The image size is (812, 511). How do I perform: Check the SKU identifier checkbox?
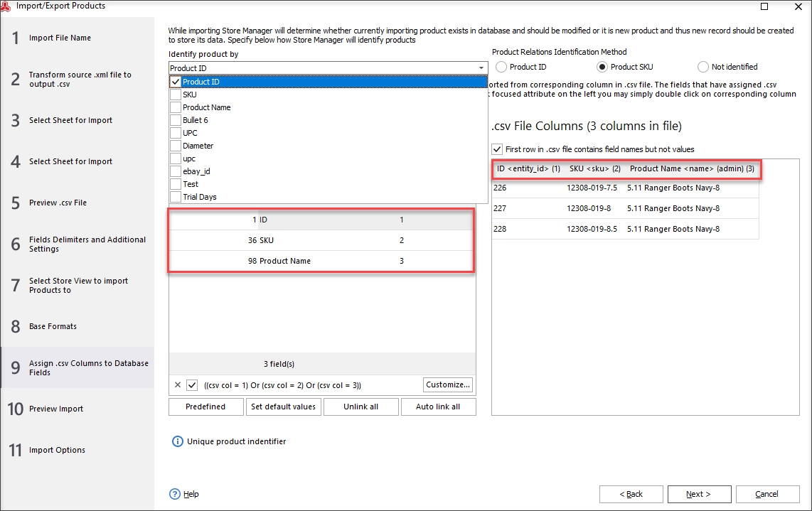pos(176,95)
